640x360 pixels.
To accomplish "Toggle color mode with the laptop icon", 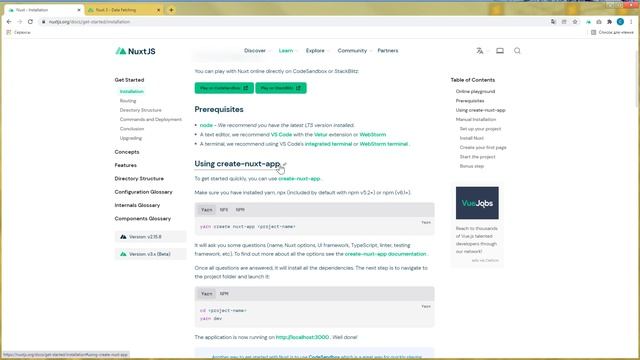I will click(500, 51).
